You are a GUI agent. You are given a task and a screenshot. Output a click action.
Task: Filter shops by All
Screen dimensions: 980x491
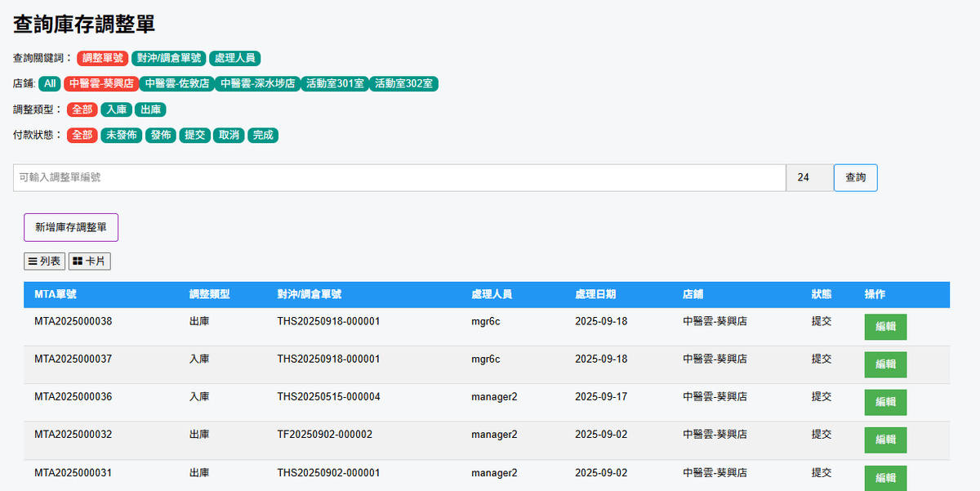coord(50,83)
